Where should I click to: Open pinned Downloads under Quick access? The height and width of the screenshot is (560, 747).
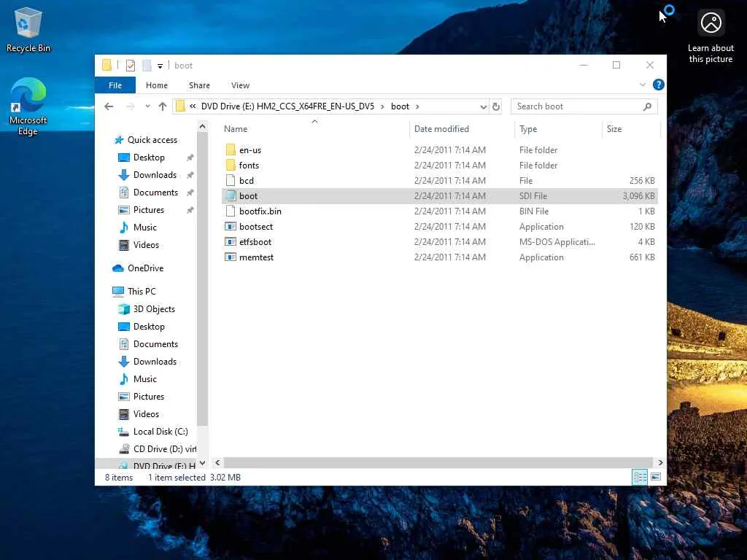point(147,175)
